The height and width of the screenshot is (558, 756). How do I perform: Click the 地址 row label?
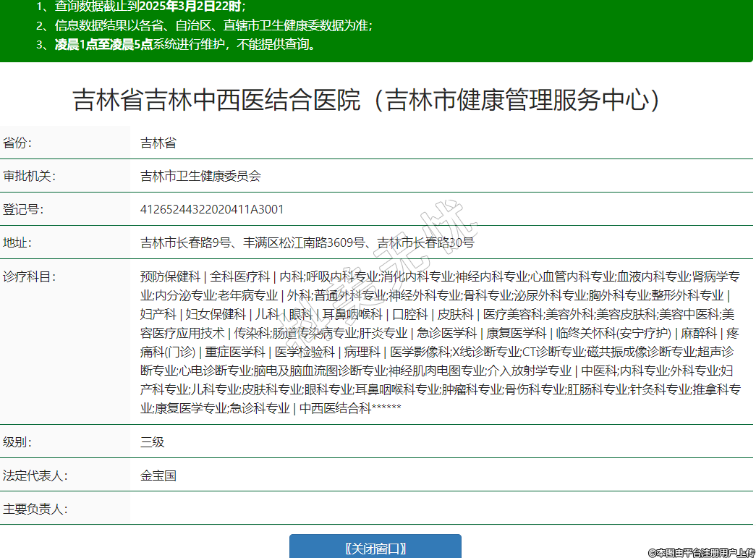[x=18, y=242]
